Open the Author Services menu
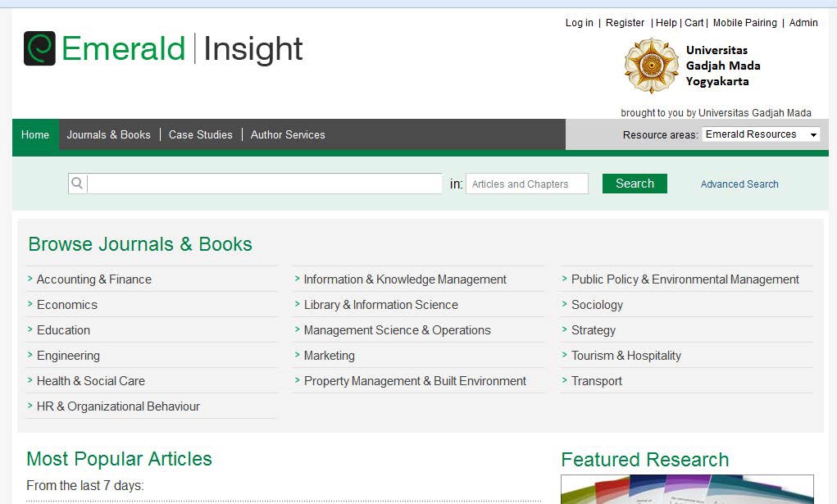 point(288,134)
